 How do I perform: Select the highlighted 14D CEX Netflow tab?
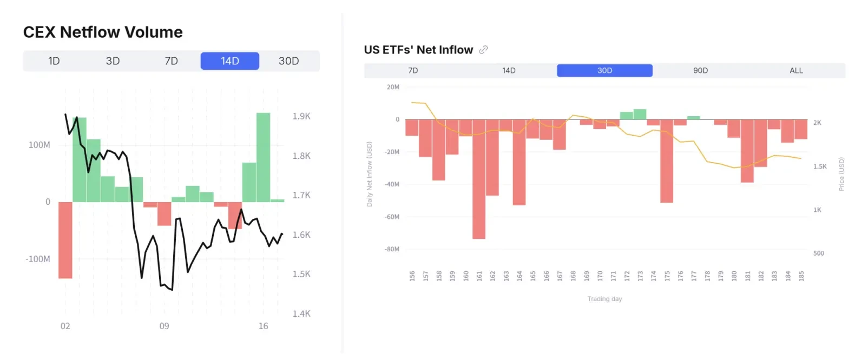pos(230,61)
